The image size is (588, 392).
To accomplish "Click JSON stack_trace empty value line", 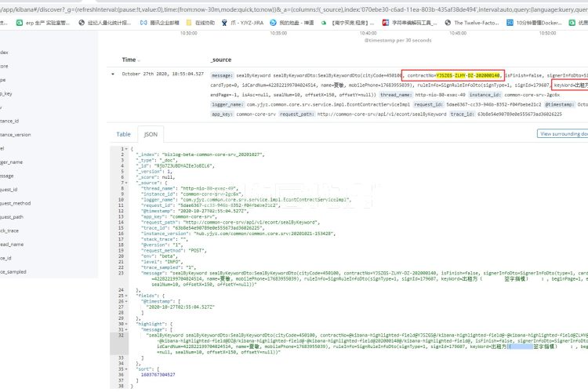I will pos(165,239).
